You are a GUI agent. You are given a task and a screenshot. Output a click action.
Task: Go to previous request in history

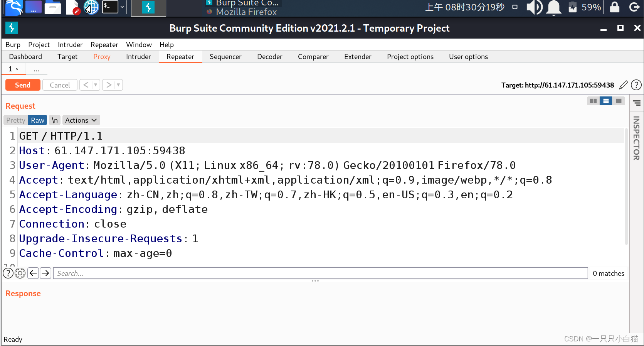[86, 85]
